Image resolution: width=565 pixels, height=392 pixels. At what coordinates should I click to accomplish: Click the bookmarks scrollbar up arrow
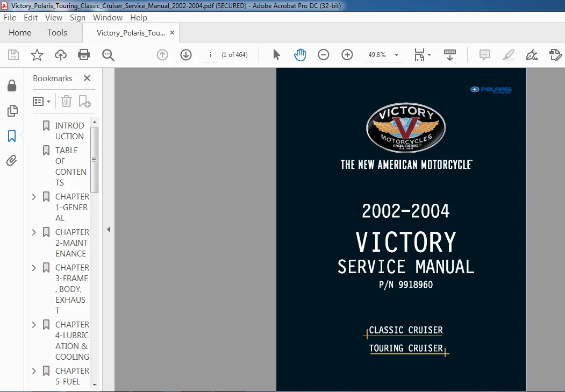(x=95, y=122)
